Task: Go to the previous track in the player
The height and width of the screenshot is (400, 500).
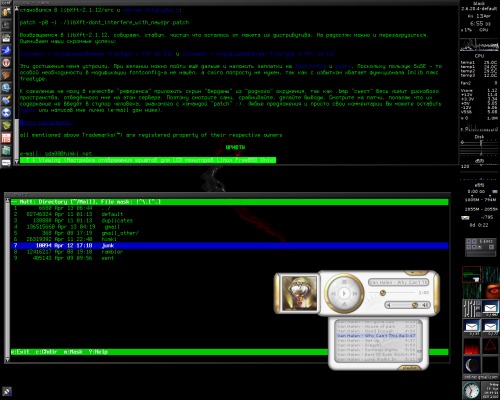Action: 333,293
